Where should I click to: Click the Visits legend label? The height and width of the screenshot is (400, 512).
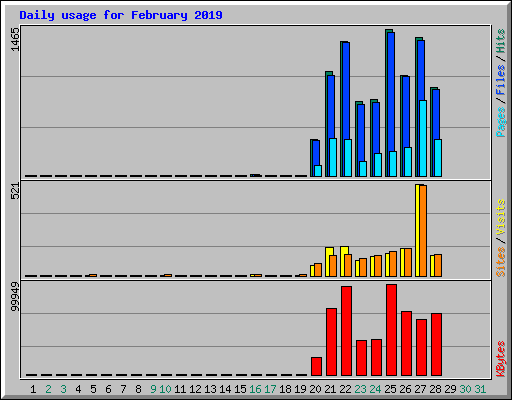pyautogui.click(x=500, y=217)
